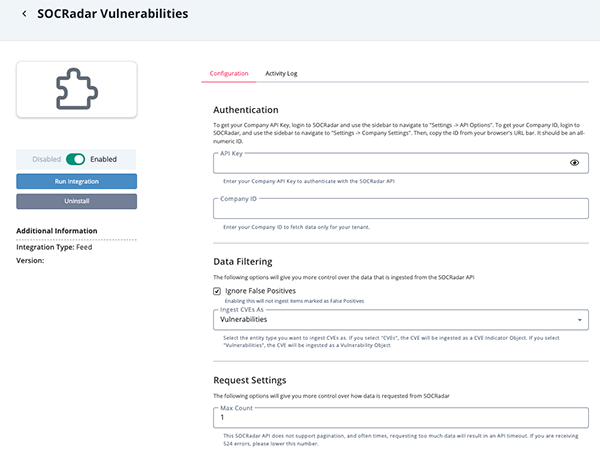Click the puzzle piece integration logo
This screenshot has width=600, height=455.
(x=76, y=90)
